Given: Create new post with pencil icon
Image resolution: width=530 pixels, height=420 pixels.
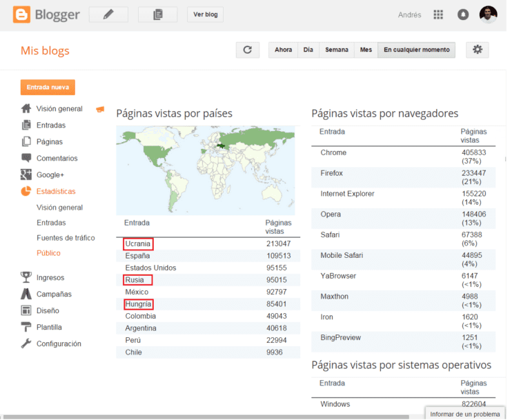Looking at the screenshot, I should pyautogui.click(x=108, y=14).
